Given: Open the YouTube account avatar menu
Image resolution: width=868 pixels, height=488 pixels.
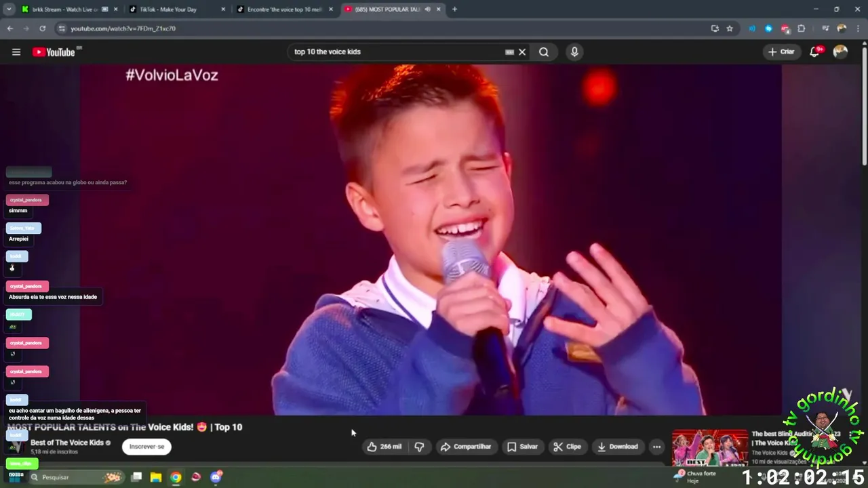Looking at the screenshot, I should 840,52.
